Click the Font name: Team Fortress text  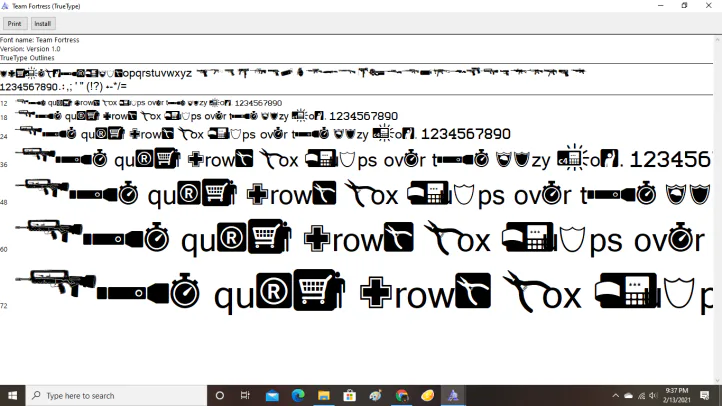click(x=40, y=40)
